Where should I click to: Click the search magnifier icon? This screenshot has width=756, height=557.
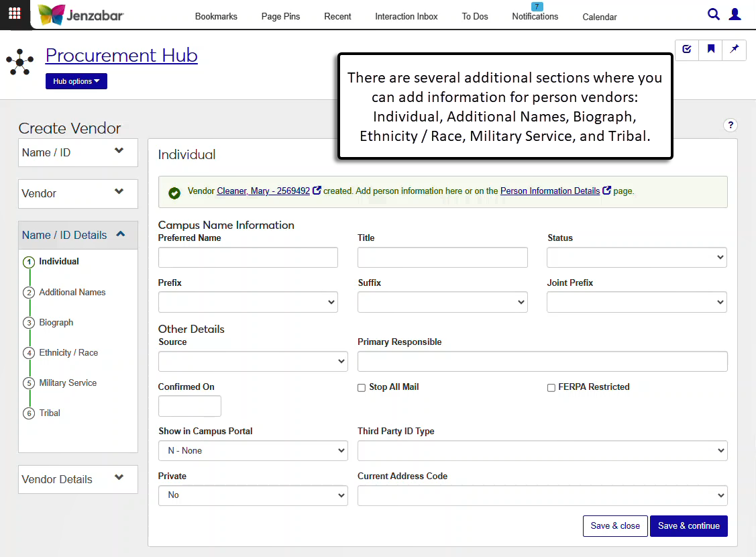pyautogui.click(x=714, y=14)
